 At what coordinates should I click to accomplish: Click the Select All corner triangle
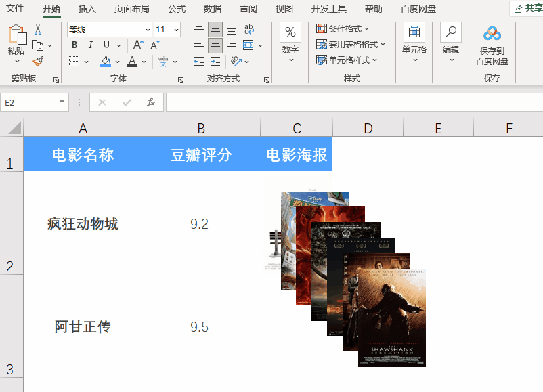click(14, 127)
